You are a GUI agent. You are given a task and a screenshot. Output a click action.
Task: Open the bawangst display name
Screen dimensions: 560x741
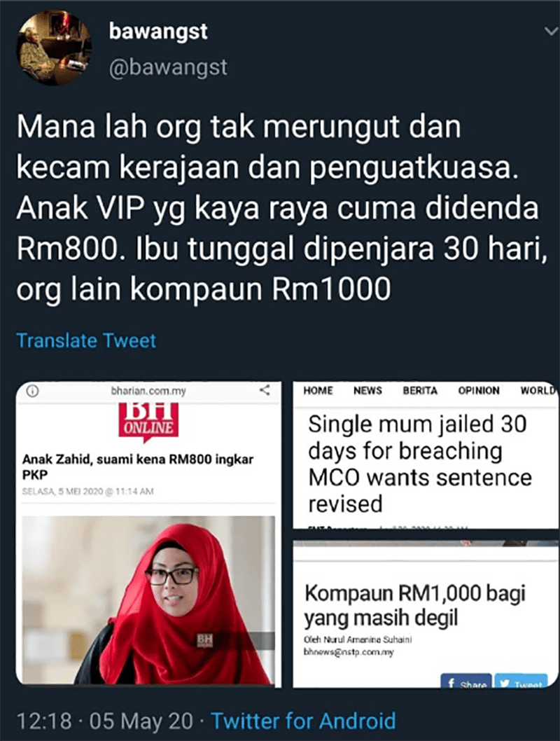pyautogui.click(x=158, y=32)
